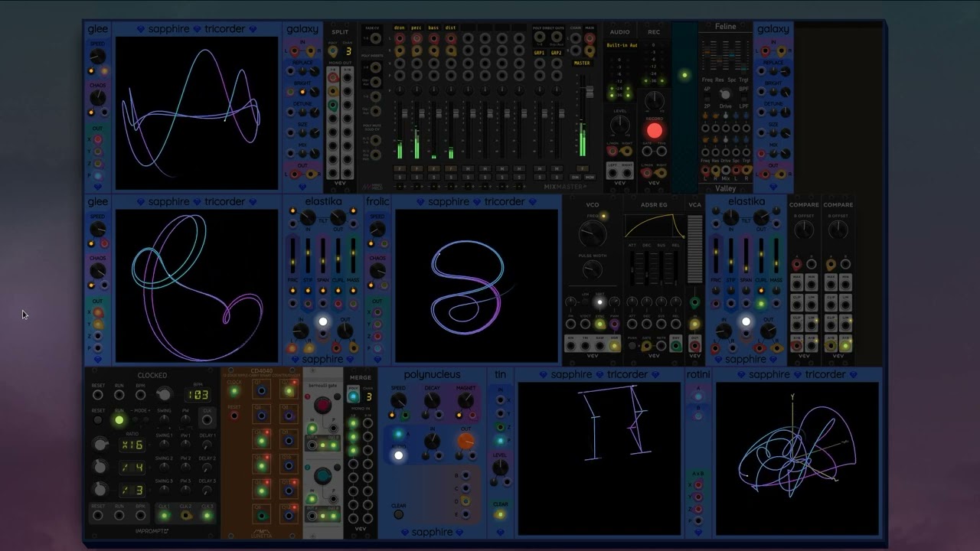This screenshot has width=980, height=551.
Task: Adjust B OFFSET knob on left COMPARE
Action: pyautogui.click(x=804, y=230)
